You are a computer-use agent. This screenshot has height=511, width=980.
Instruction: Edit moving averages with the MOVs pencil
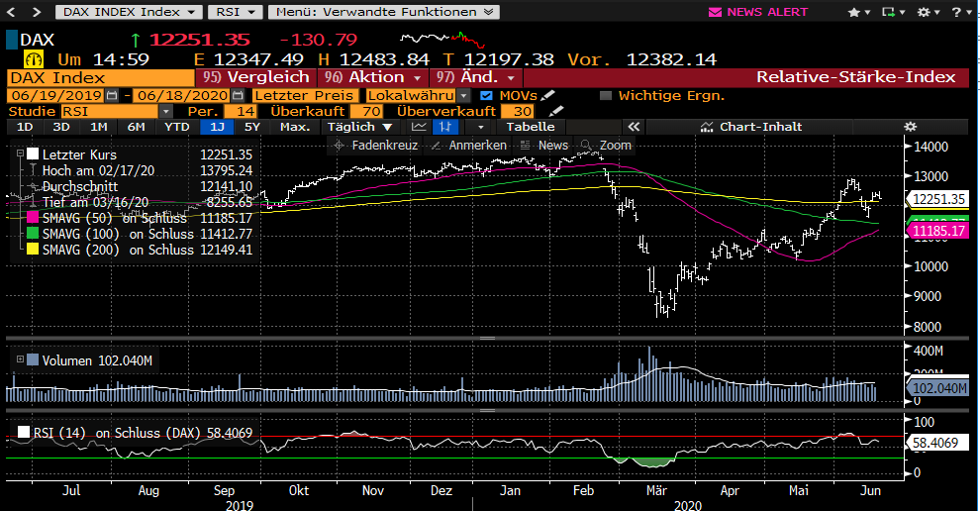tap(547, 95)
